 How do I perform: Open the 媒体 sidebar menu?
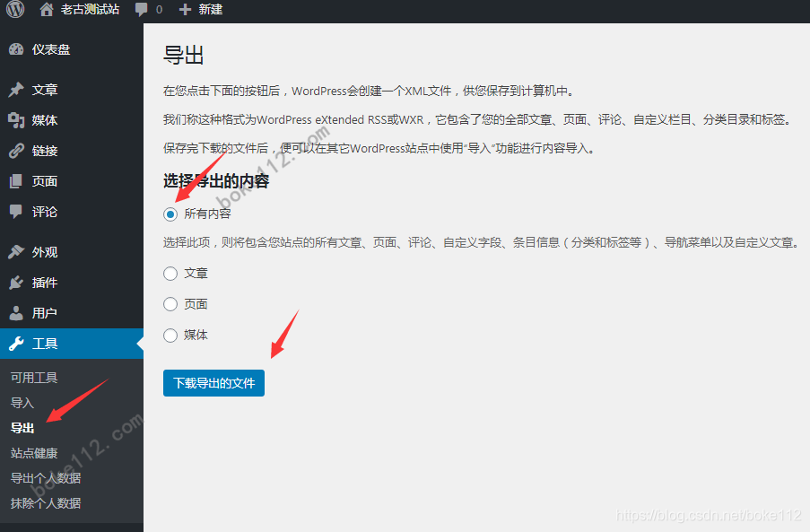pos(72,120)
